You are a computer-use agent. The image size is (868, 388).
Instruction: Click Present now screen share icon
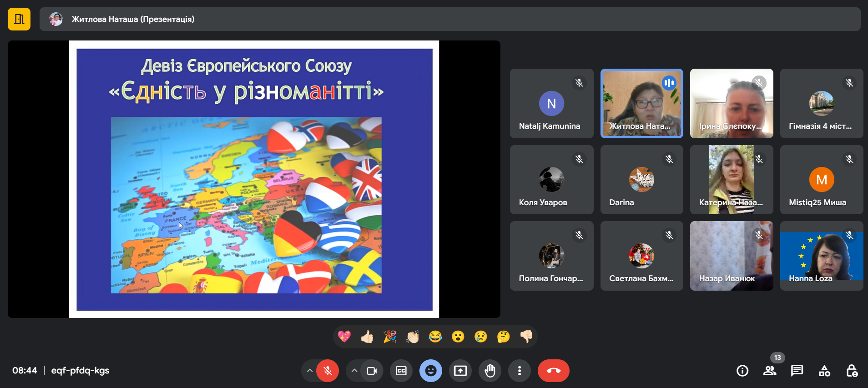pyautogui.click(x=460, y=371)
